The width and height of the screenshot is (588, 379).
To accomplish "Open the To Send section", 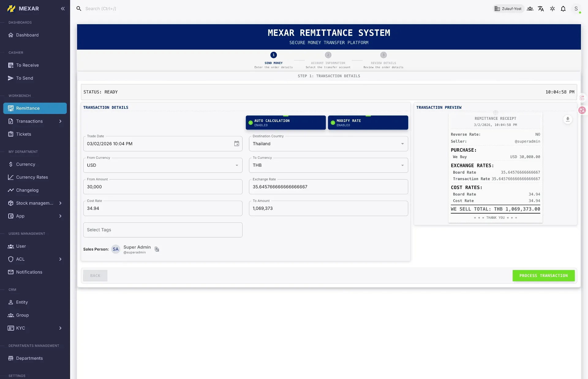I will pos(24,78).
